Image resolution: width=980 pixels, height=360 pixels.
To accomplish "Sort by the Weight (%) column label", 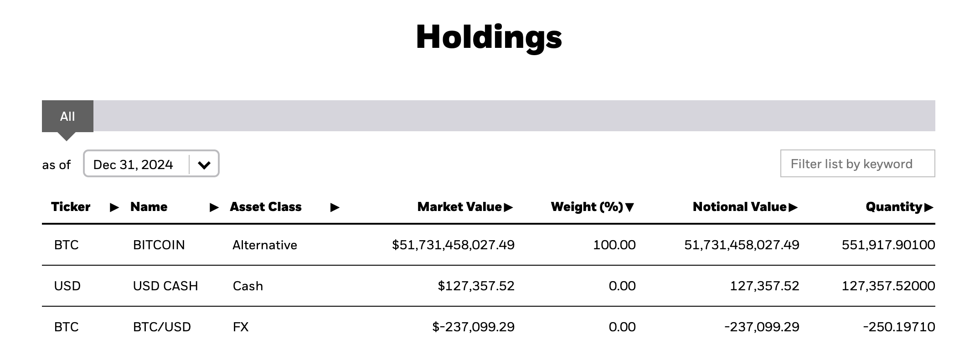I will point(587,207).
